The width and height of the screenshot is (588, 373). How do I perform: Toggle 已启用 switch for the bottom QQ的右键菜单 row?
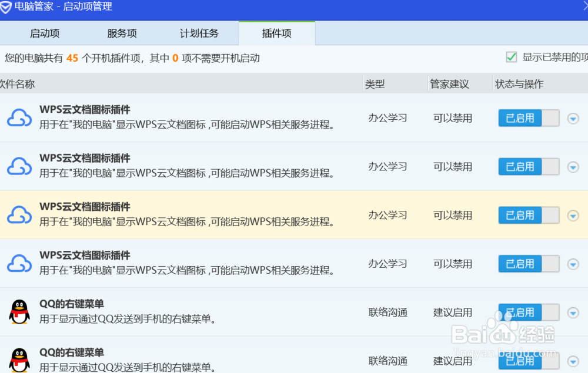(529, 361)
